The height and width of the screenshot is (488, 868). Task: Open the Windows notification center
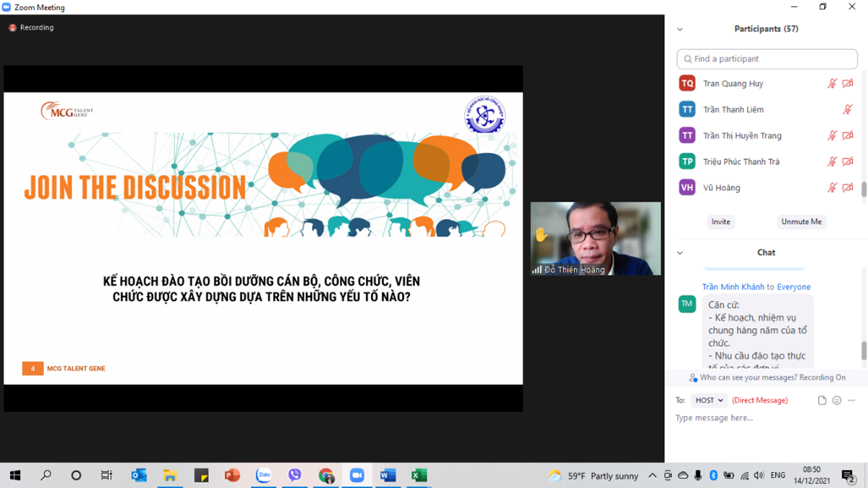[x=849, y=476]
